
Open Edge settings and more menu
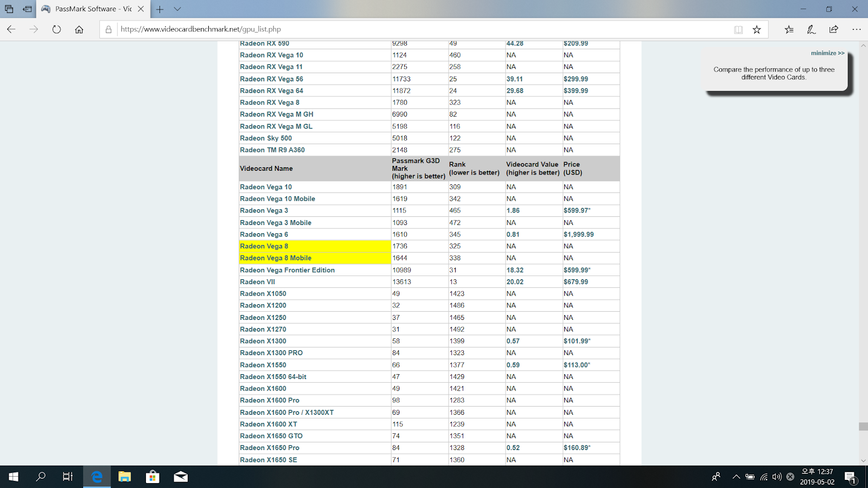(857, 29)
